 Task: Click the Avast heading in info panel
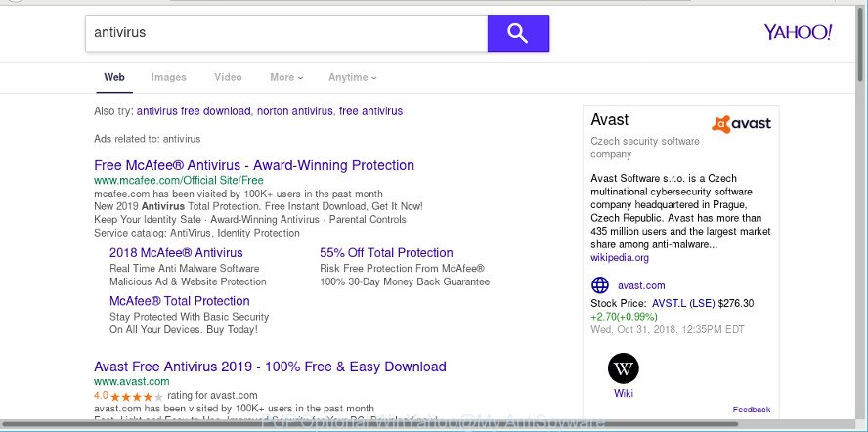click(610, 119)
